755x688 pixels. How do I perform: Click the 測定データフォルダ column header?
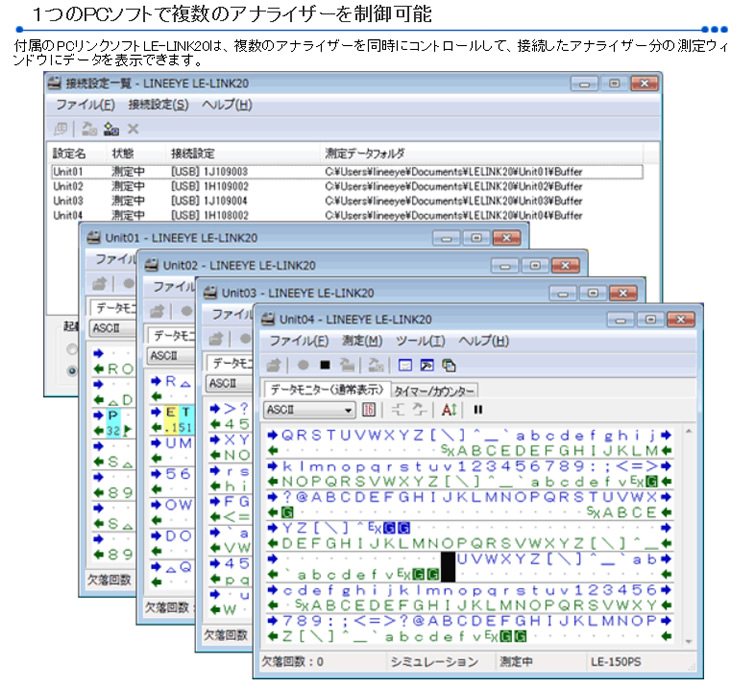click(x=364, y=154)
